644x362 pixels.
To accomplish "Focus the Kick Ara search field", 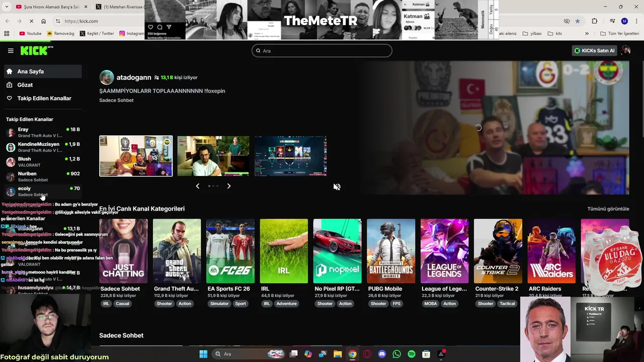I will [x=322, y=51].
